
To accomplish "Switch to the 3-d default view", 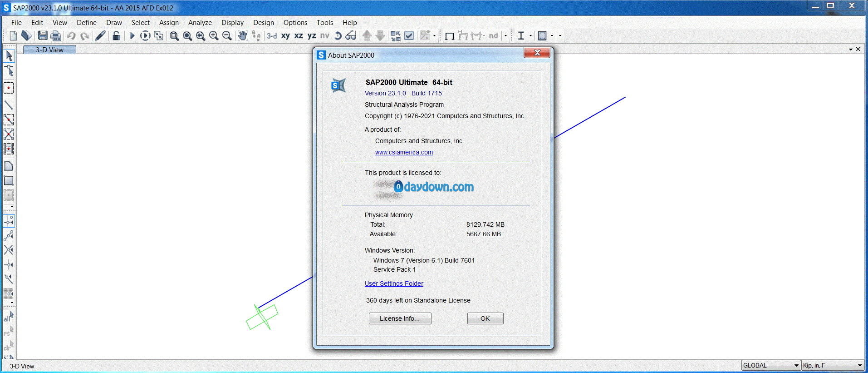I will 272,35.
